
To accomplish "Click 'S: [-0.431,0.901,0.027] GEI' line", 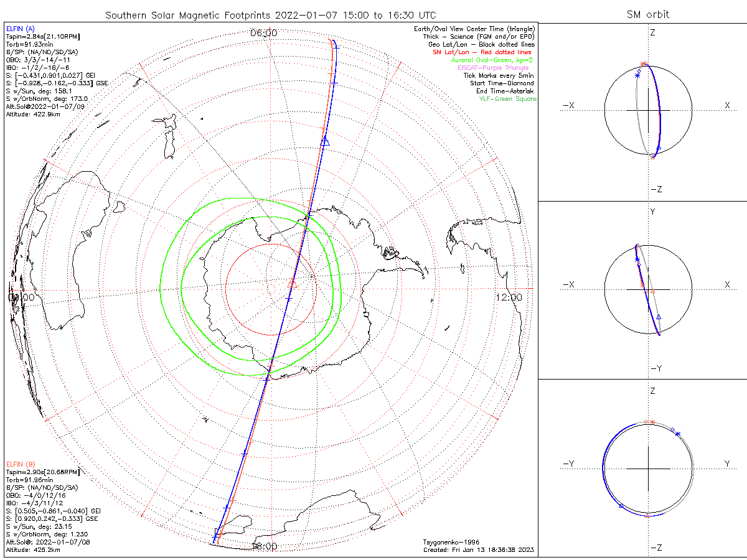I will pyautogui.click(x=49, y=75).
